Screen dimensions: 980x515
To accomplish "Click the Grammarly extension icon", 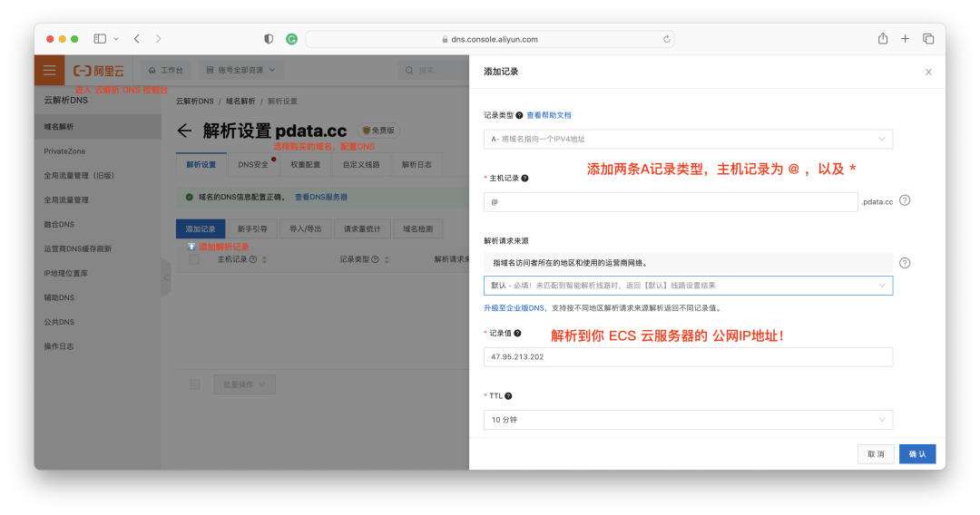I will tap(291, 39).
